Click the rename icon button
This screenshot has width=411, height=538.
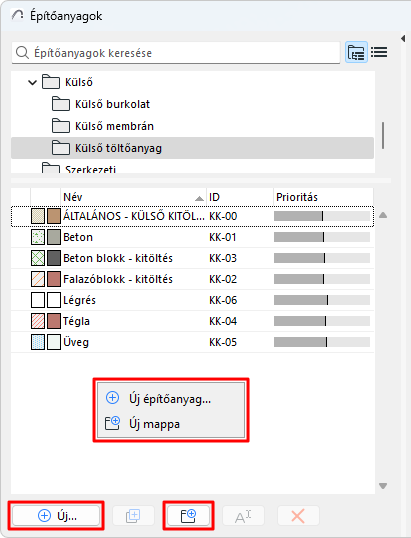(x=243, y=516)
